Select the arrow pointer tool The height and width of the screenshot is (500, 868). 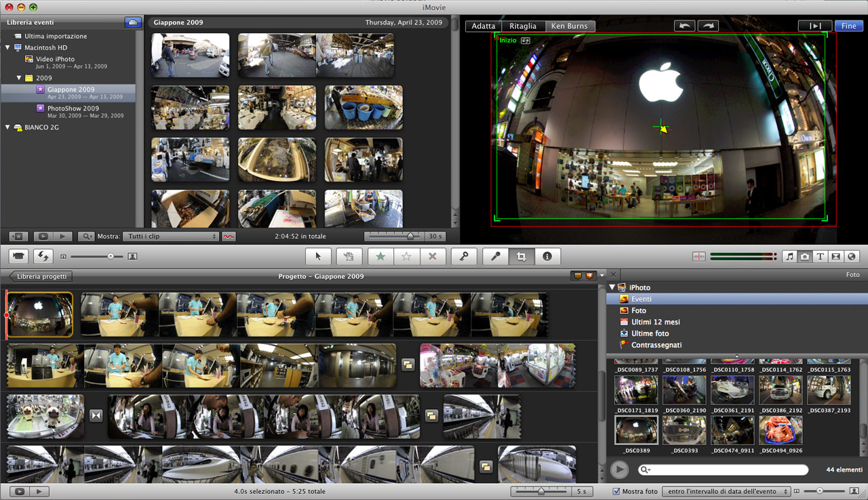pyautogui.click(x=318, y=256)
